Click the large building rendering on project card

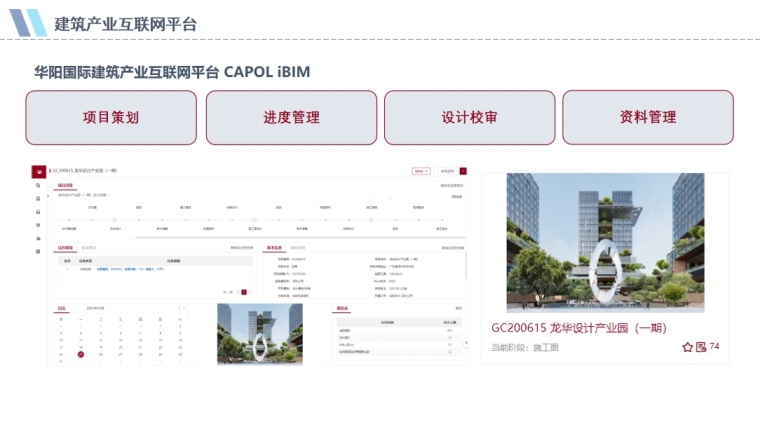pos(604,241)
